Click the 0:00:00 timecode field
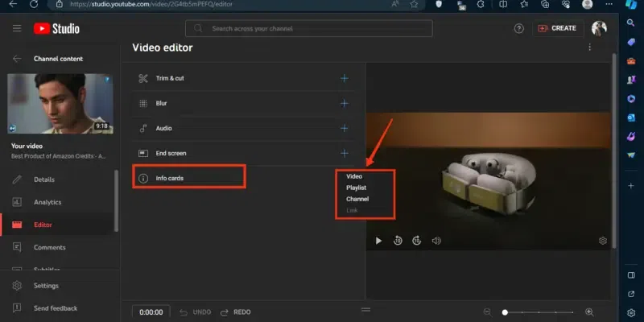Image resolution: width=644 pixels, height=322 pixels. point(151,312)
